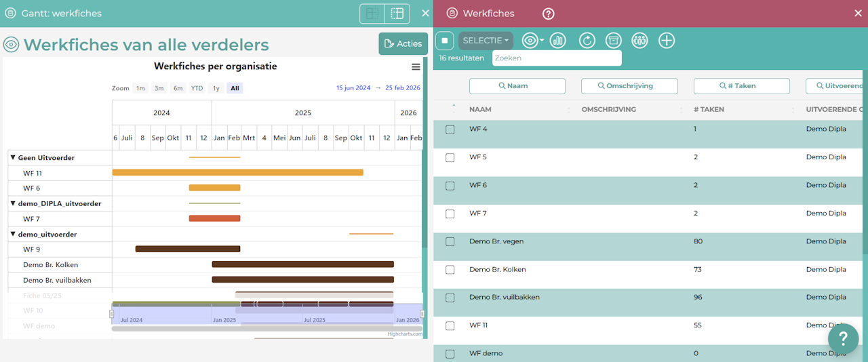
Task: Click the Demo Br. vuilbakken Gantt bar
Action: tap(302, 279)
